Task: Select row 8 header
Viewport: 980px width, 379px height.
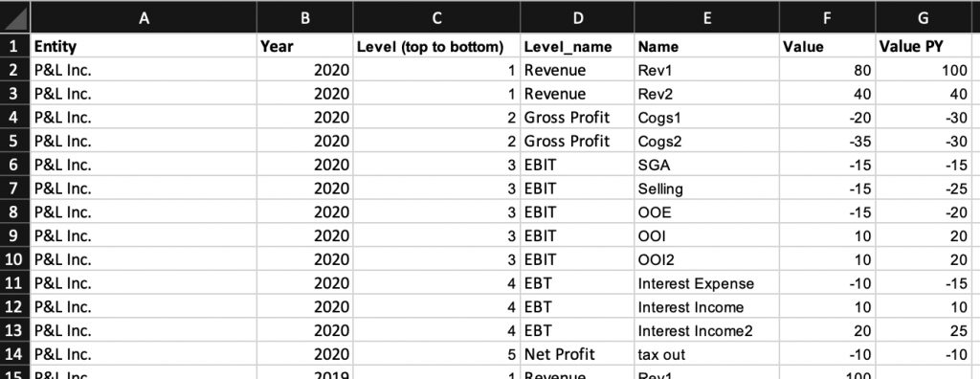Action: point(15,212)
